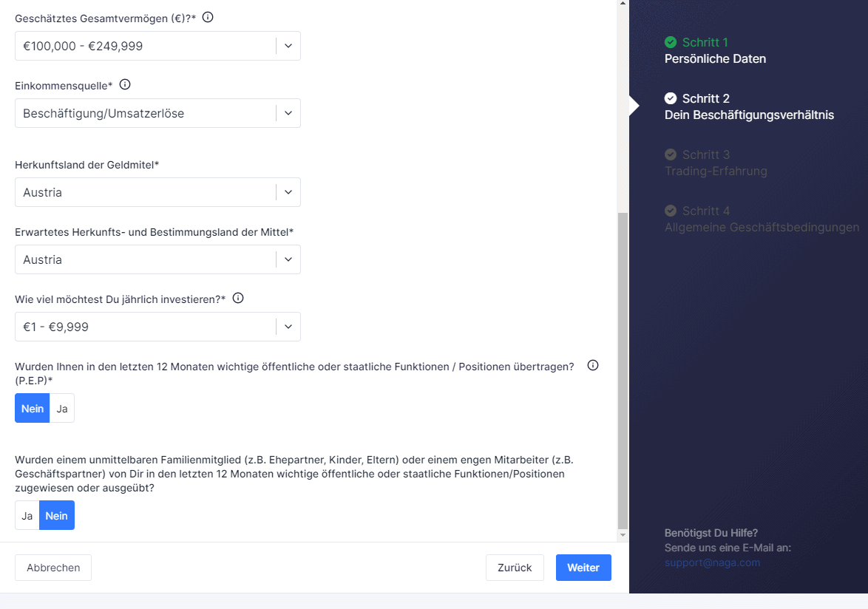Image resolution: width=868 pixels, height=609 pixels.
Task: Click the Abbrechen button
Action: (53, 568)
